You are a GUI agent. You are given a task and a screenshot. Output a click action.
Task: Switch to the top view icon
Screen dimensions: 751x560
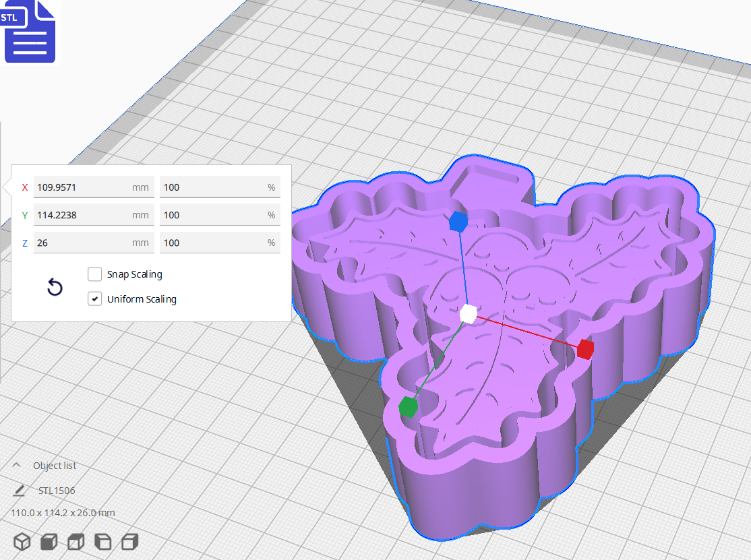pyautogui.click(x=76, y=541)
